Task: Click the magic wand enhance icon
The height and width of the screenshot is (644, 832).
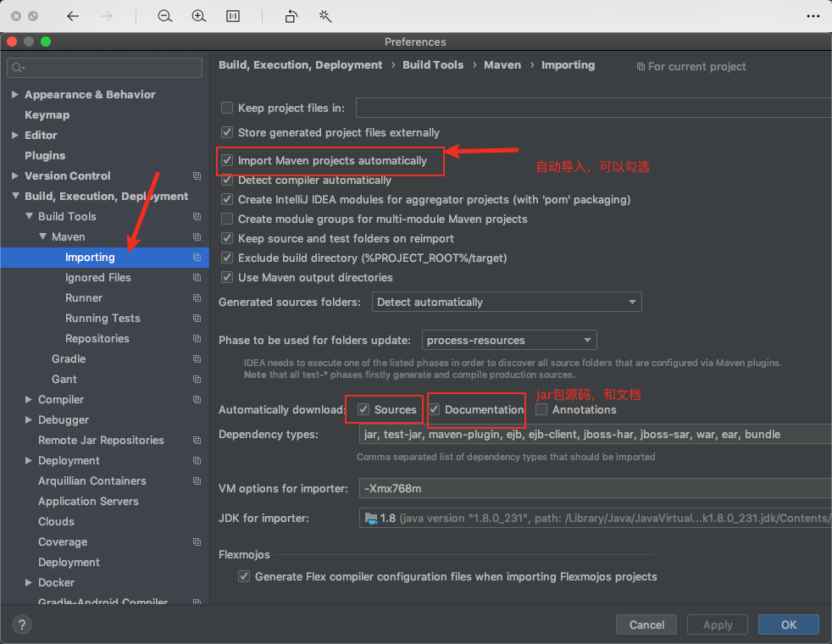Action: [x=325, y=16]
